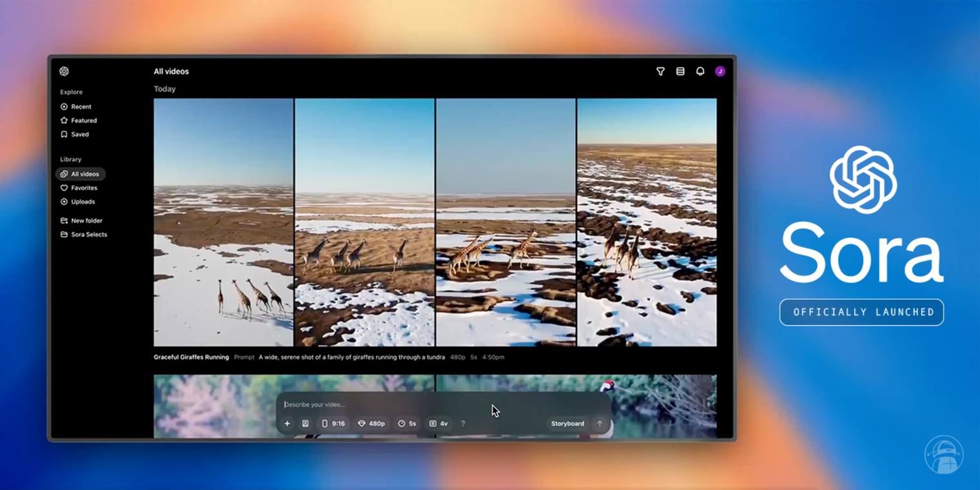Open the video filter funnel icon
The height and width of the screenshot is (490, 980).
pos(660,72)
